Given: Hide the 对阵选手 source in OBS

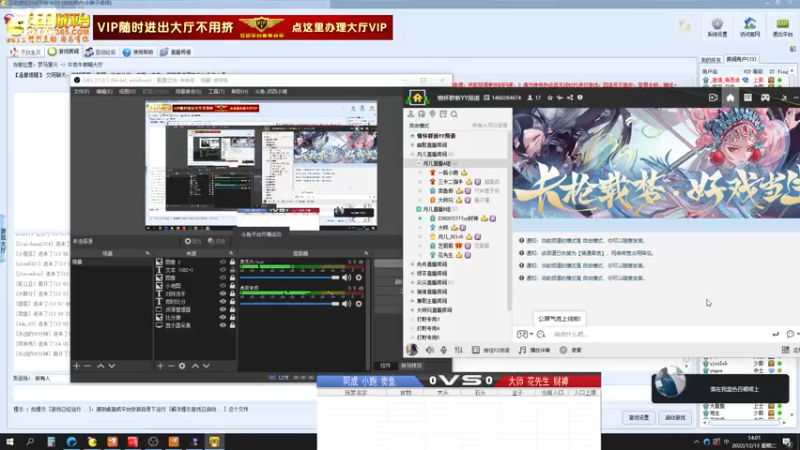Looking at the screenshot, I should 222,293.
